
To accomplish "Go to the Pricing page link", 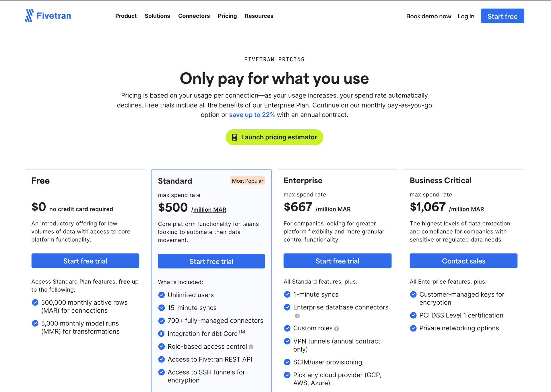I will click(227, 16).
